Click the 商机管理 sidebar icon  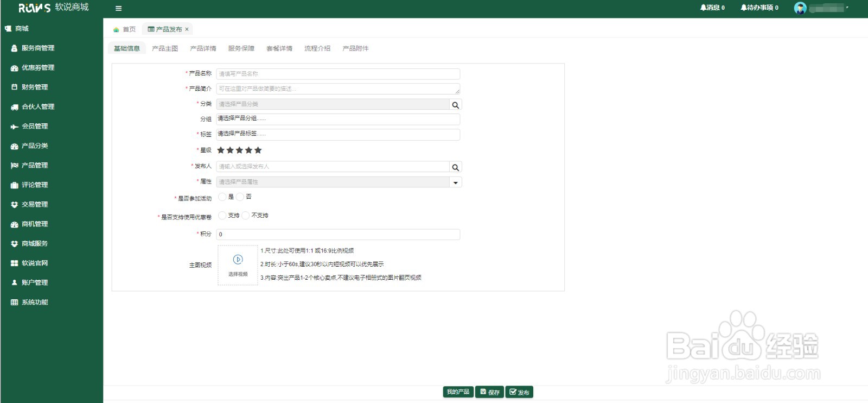[x=15, y=224]
